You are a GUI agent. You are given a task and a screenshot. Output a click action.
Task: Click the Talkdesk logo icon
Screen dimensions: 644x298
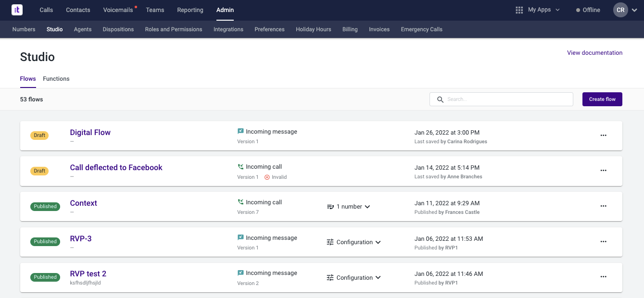17,10
